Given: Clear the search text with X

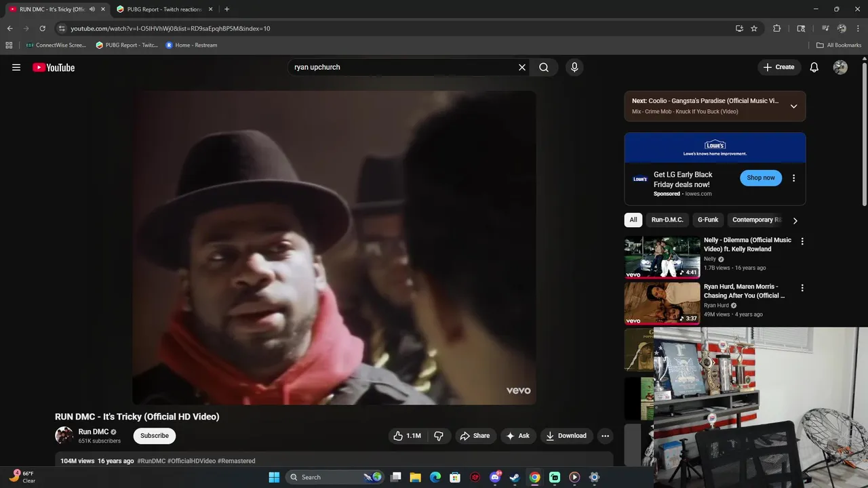Looking at the screenshot, I should [x=522, y=67].
